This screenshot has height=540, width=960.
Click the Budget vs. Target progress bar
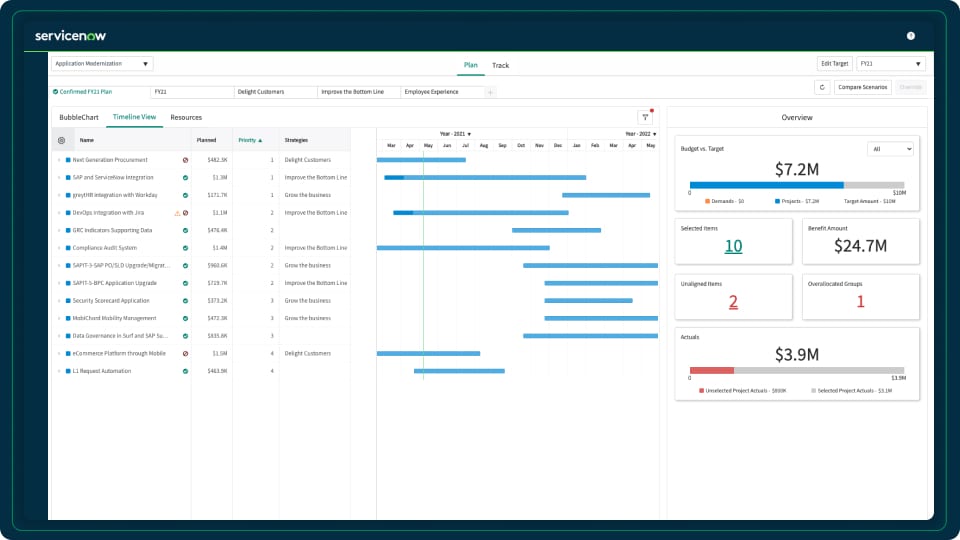[797, 185]
